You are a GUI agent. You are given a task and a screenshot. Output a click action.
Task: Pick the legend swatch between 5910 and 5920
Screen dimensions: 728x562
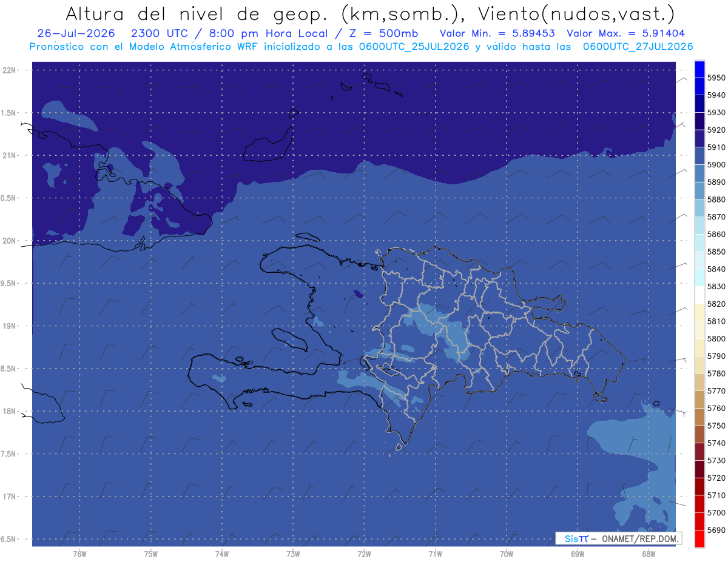click(x=699, y=139)
